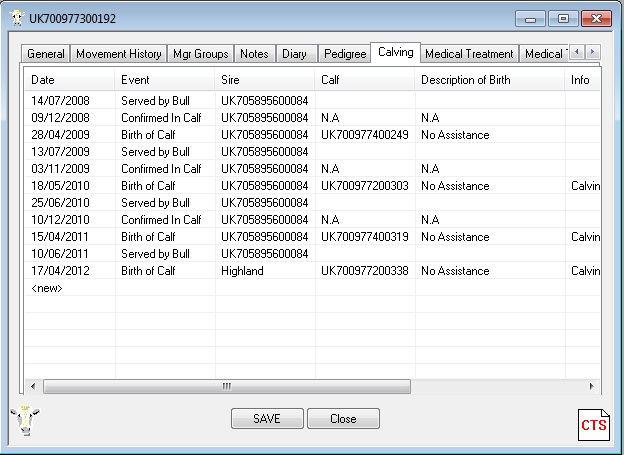Switch to the Pedigree tab
The height and width of the screenshot is (455, 624).
[x=345, y=54]
